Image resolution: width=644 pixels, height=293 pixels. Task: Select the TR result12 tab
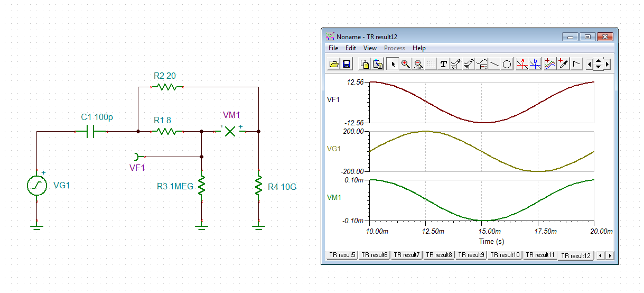click(x=576, y=255)
